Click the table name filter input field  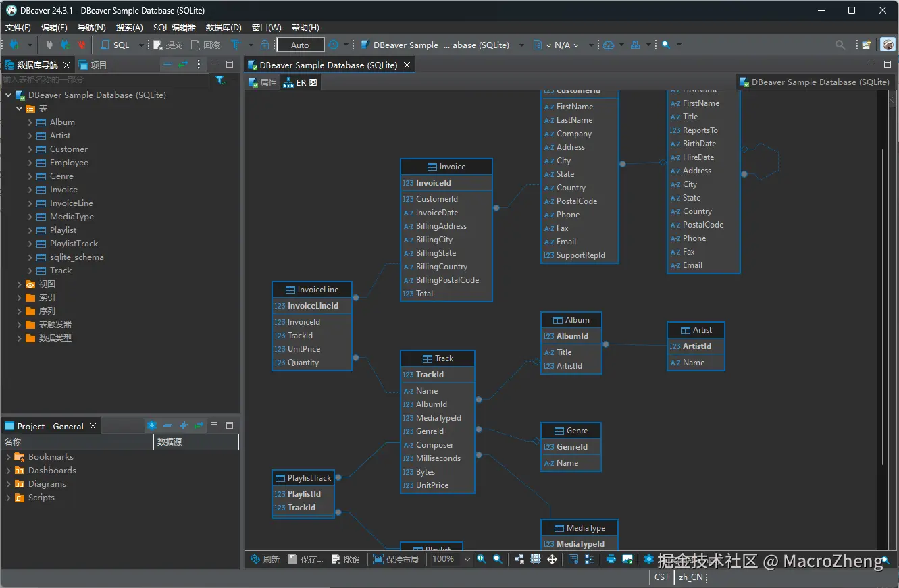[105, 80]
